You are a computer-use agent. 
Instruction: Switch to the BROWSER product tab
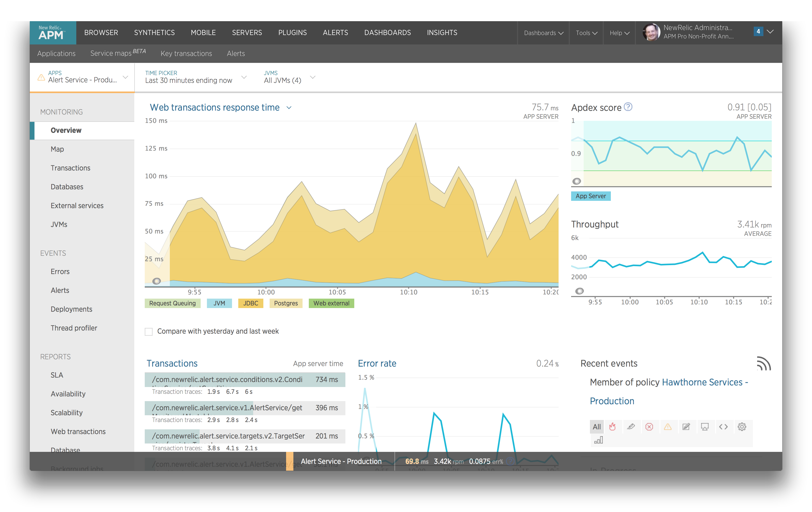click(101, 33)
